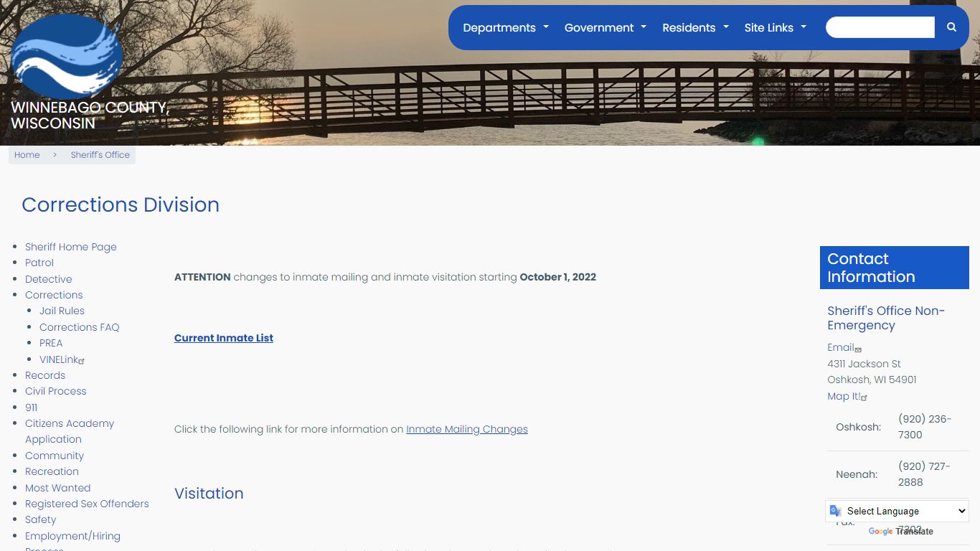Open the Residents dropdown menu
This screenshot has width=980, height=551.
tap(695, 28)
